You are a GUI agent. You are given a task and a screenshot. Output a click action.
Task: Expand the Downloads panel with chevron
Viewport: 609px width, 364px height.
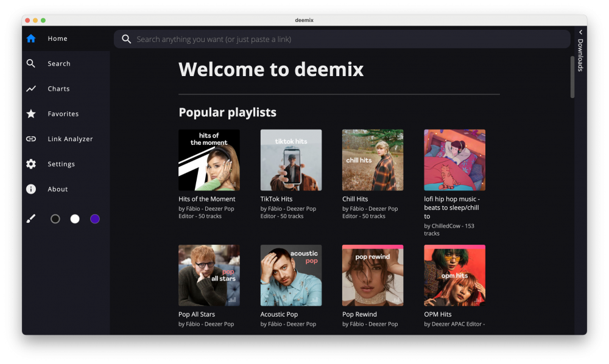(580, 32)
